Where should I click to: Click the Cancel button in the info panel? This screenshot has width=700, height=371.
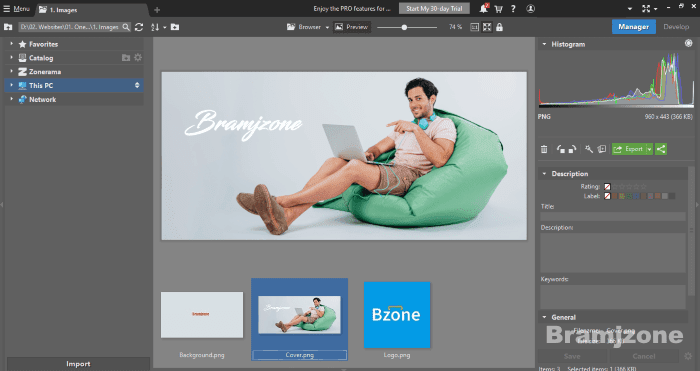pos(644,356)
